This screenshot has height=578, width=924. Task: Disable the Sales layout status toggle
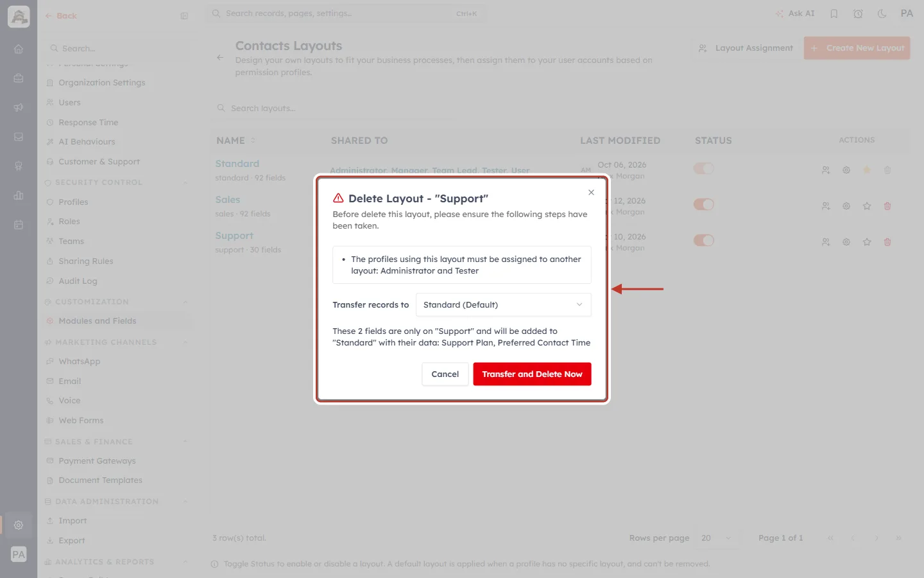pos(703,204)
